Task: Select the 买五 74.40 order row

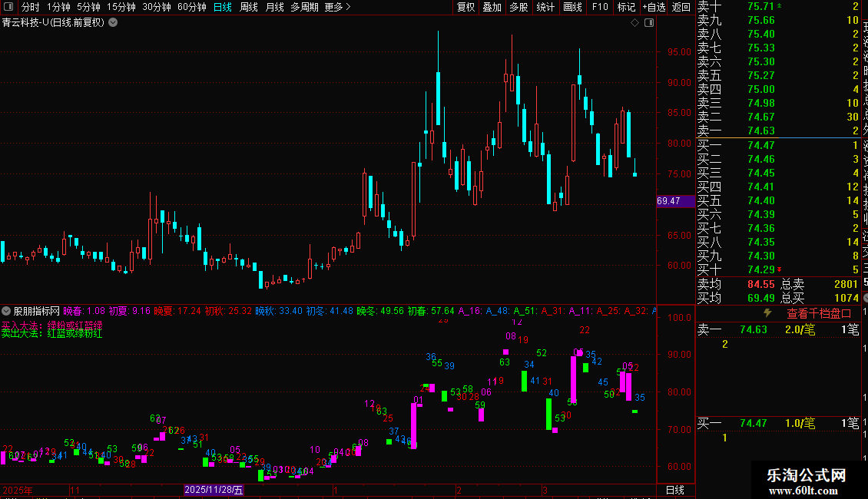Action: [778, 200]
